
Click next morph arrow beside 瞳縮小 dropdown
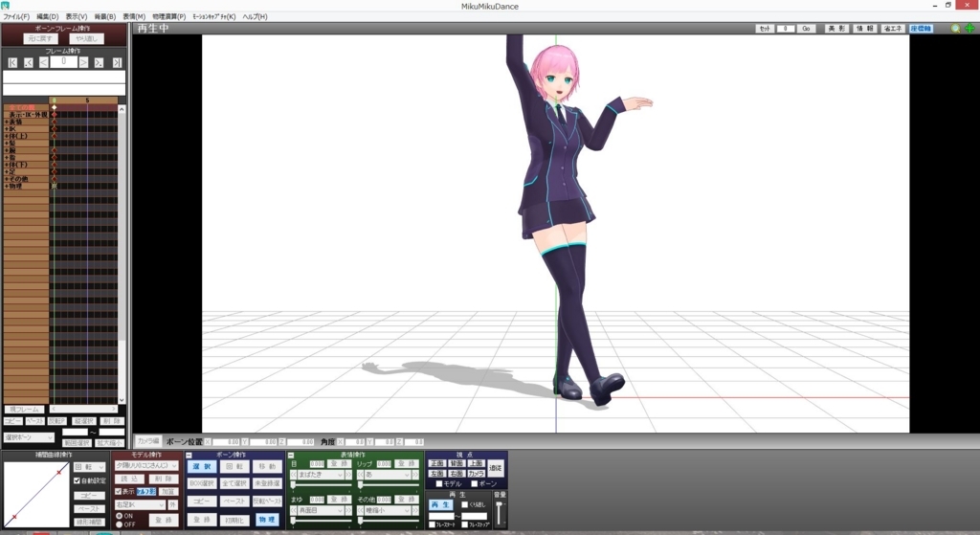pos(415,511)
